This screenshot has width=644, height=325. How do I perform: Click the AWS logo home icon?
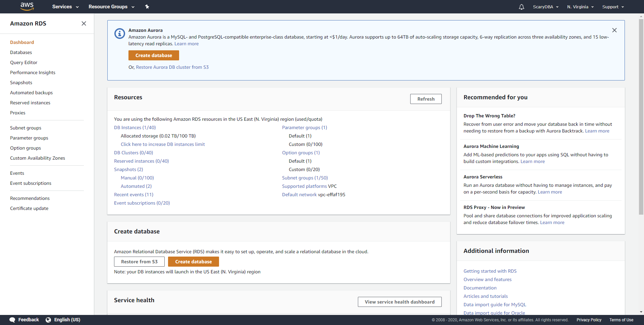tap(27, 6)
